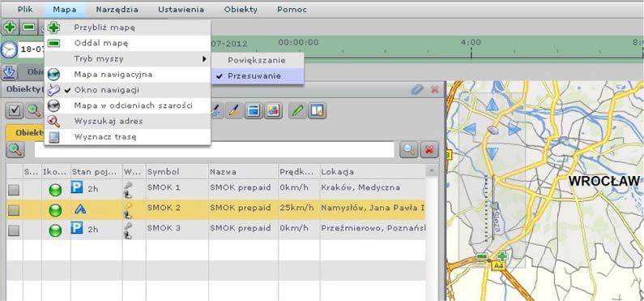The height and width of the screenshot is (301, 644).
Task: Click key icon in SMOK 1 row
Action: pyautogui.click(x=129, y=186)
